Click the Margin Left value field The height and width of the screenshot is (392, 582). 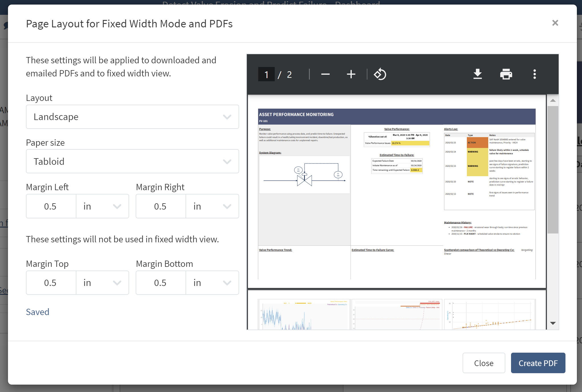51,206
